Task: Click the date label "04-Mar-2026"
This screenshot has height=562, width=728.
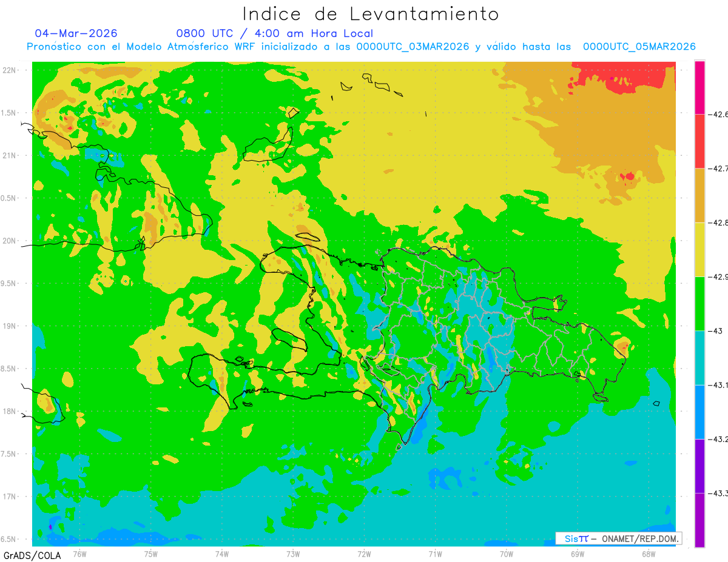Action: 76,33
